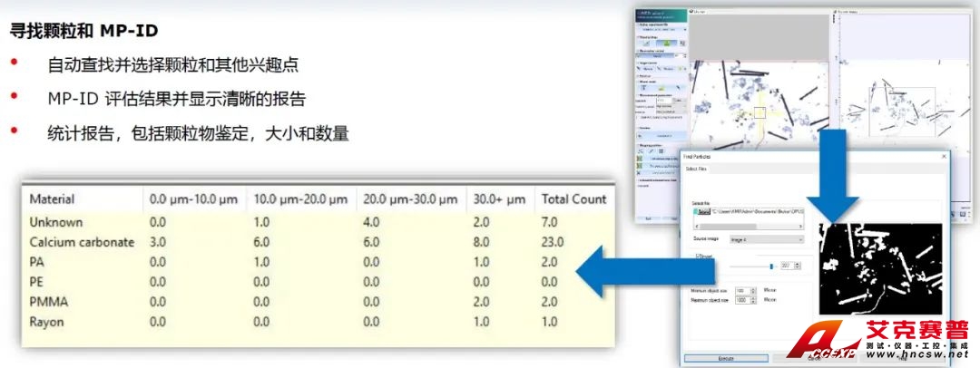The image size is (980, 368).
Task: Click the threshold slider handle
Action: click(771, 266)
